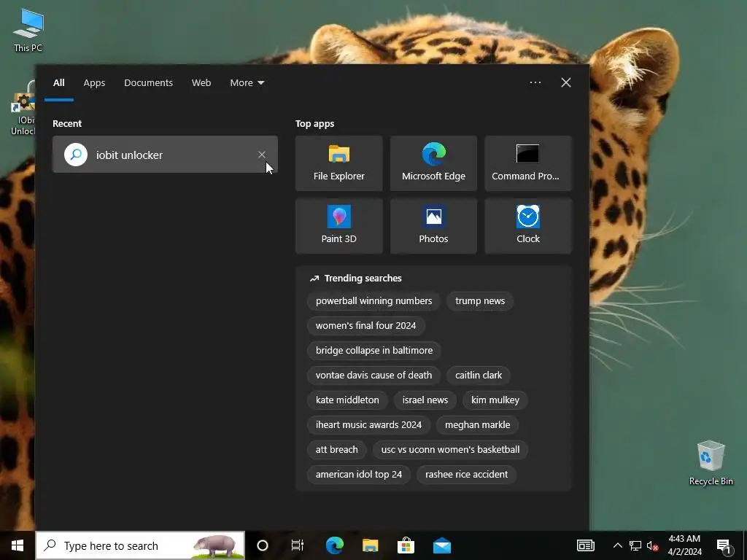Search vontae davis cause of death
The height and width of the screenshot is (560, 747).
tap(373, 376)
